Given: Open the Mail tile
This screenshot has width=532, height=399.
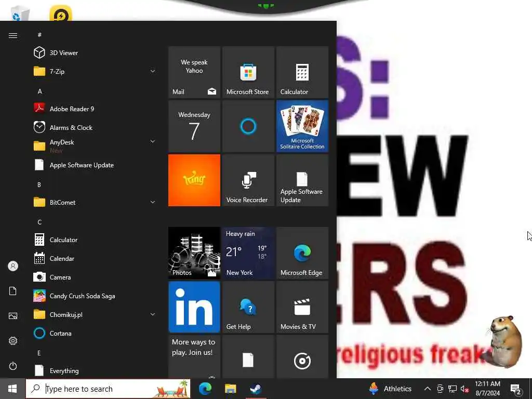Looking at the screenshot, I should point(194,72).
